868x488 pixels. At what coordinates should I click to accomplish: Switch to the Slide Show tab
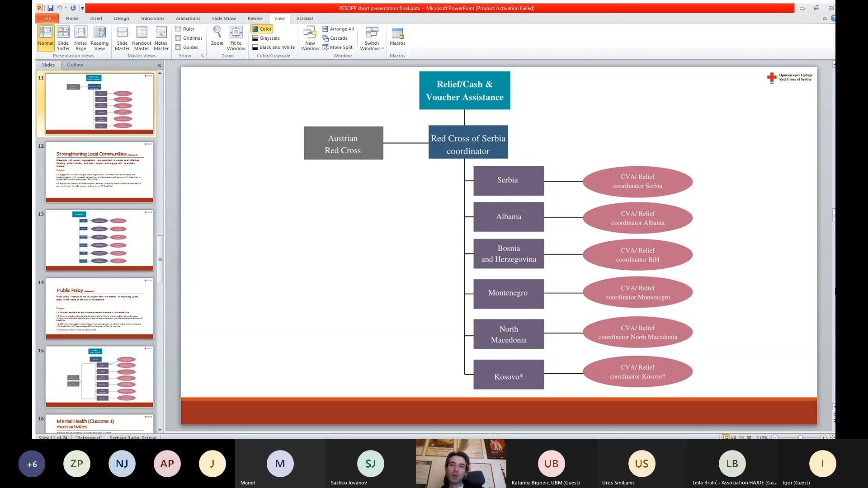pos(224,19)
